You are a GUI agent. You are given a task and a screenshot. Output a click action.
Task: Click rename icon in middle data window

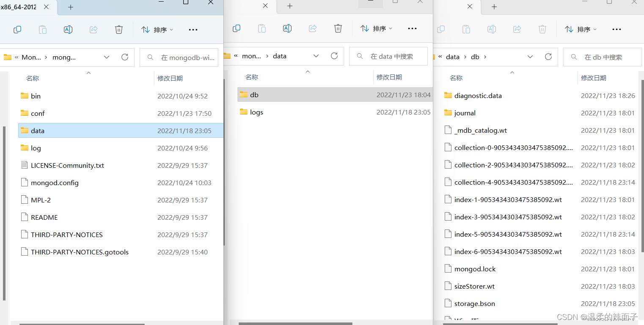(x=287, y=28)
